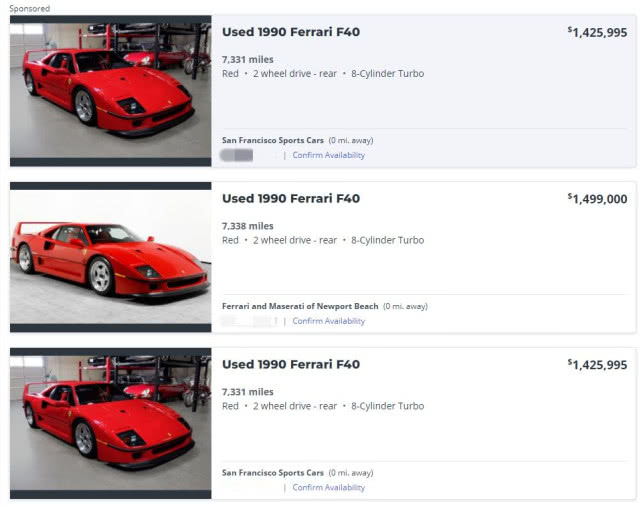Click Confirm Availability in the top listing
Viewport: 641px width, 507px height.
pos(328,155)
